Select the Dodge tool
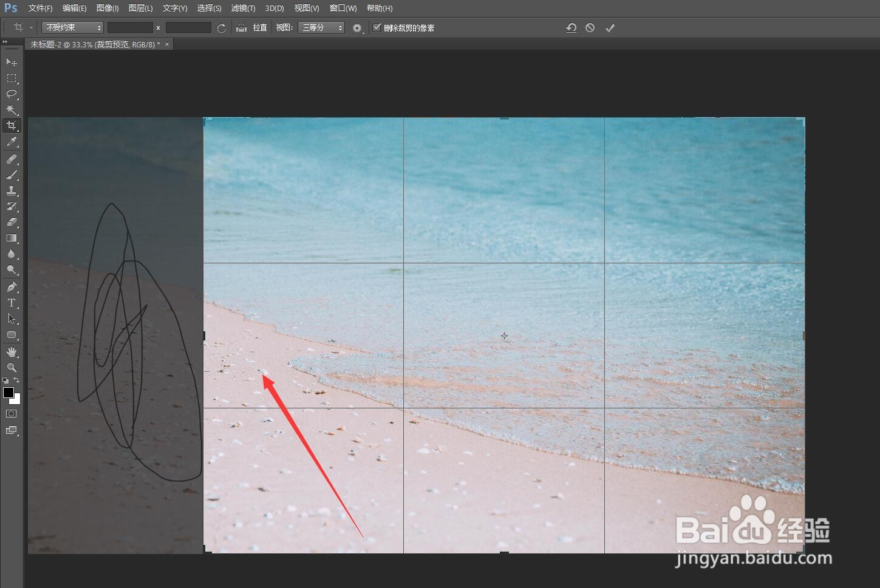The height and width of the screenshot is (588, 880). pos(11,269)
